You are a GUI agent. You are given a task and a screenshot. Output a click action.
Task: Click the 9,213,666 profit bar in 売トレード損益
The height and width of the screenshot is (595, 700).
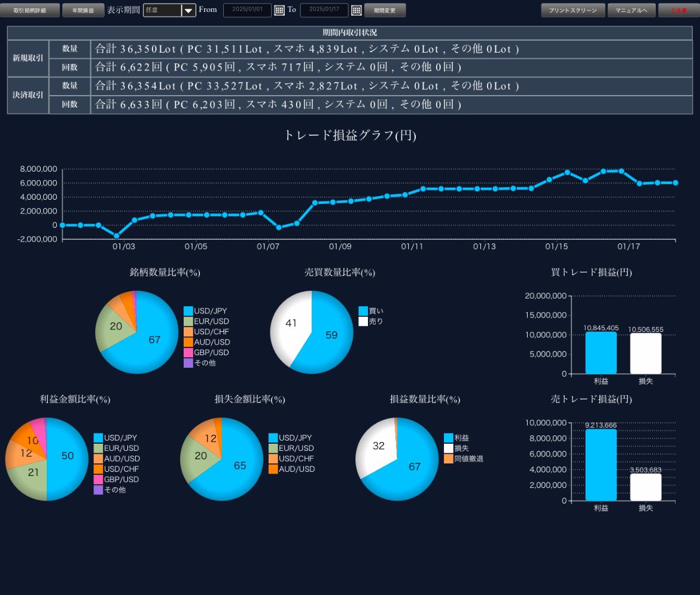(x=601, y=465)
